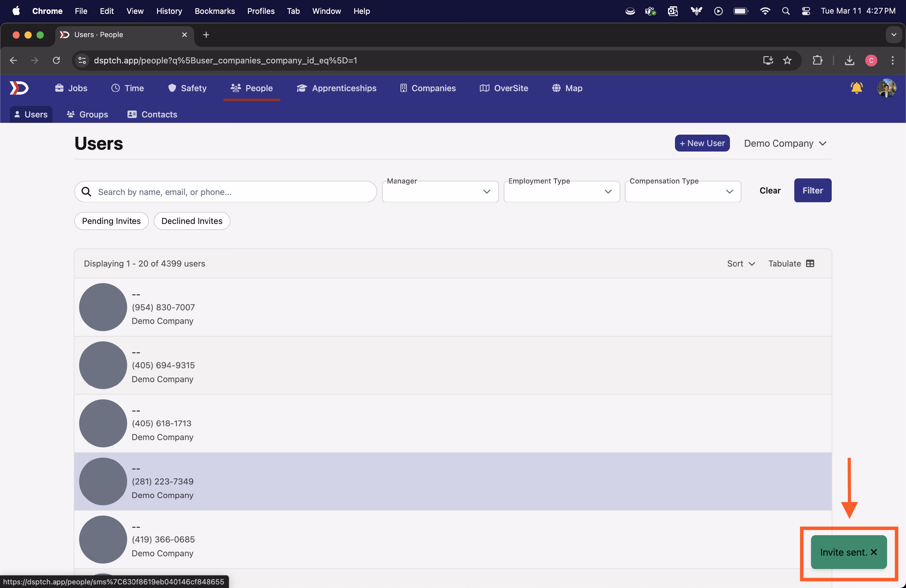
Task: Open the Bookmarks menu in menu bar
Action: click(x=215, y=11)
